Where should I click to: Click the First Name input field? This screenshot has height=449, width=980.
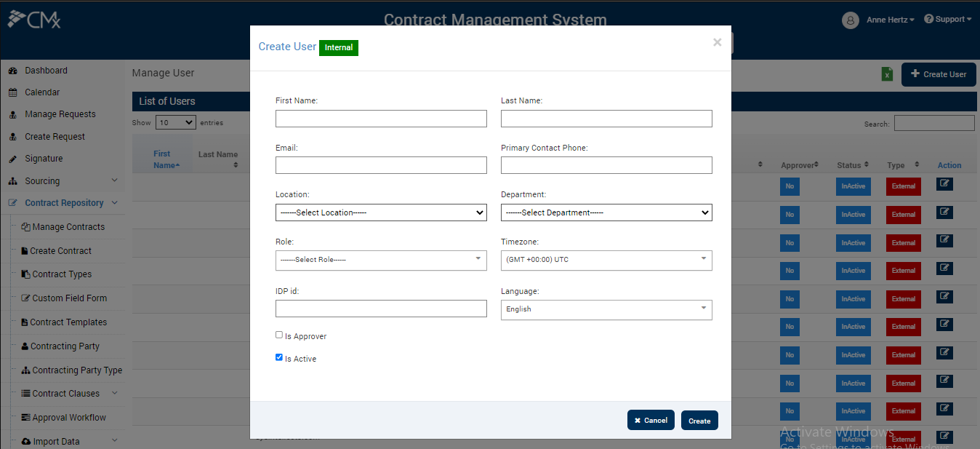click(381, 118)
